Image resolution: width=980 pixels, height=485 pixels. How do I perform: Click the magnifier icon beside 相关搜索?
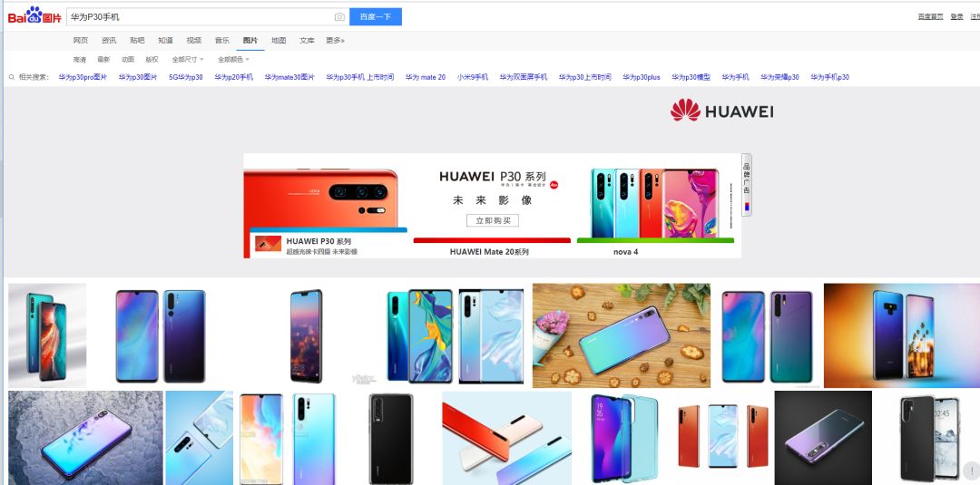coord(11,77)
